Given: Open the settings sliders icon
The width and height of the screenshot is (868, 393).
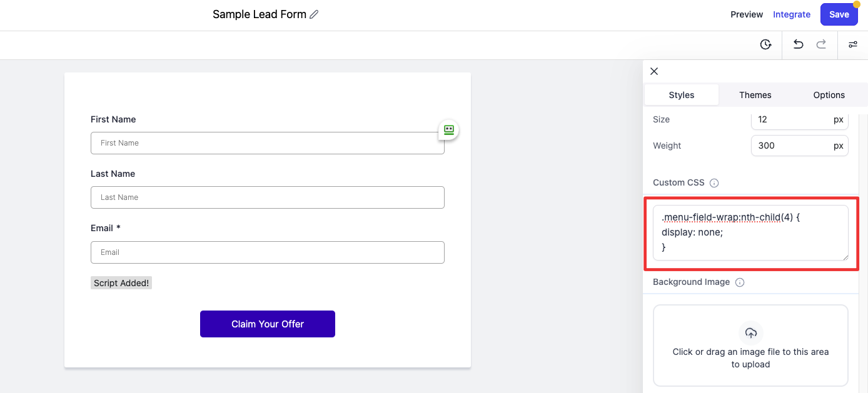Looking at the screenshot, I should tap(853, 44).
